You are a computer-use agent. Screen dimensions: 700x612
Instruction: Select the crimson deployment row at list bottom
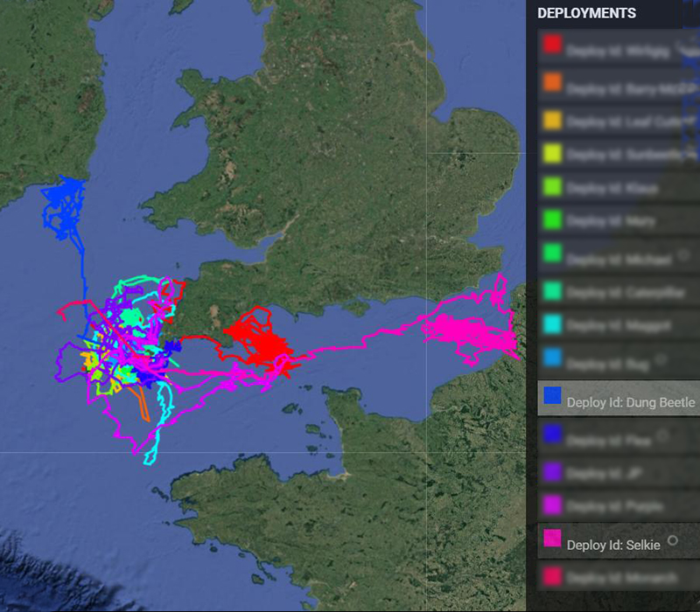tap(619, 577)
